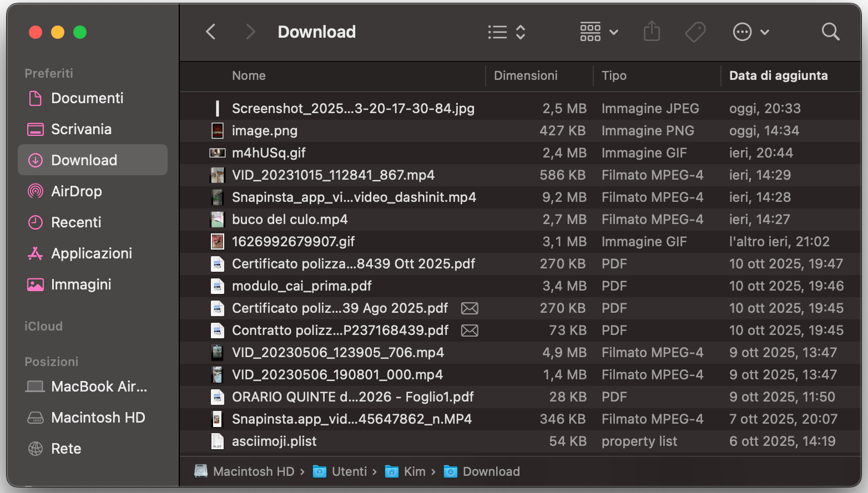Click the Share icon in the toolbar
This screenshot has width=868, height=493.
click(652, 32)
